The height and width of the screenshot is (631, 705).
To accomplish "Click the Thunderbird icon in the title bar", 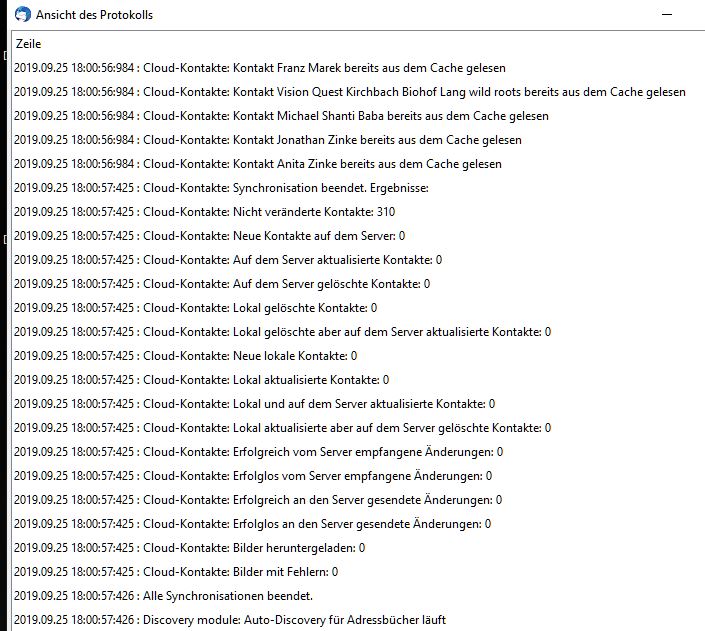I will click(x=22, y=14).
